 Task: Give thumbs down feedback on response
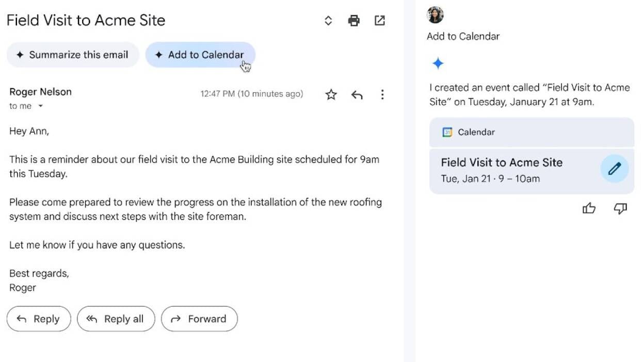pyautogui.click(x=620, y=208)
